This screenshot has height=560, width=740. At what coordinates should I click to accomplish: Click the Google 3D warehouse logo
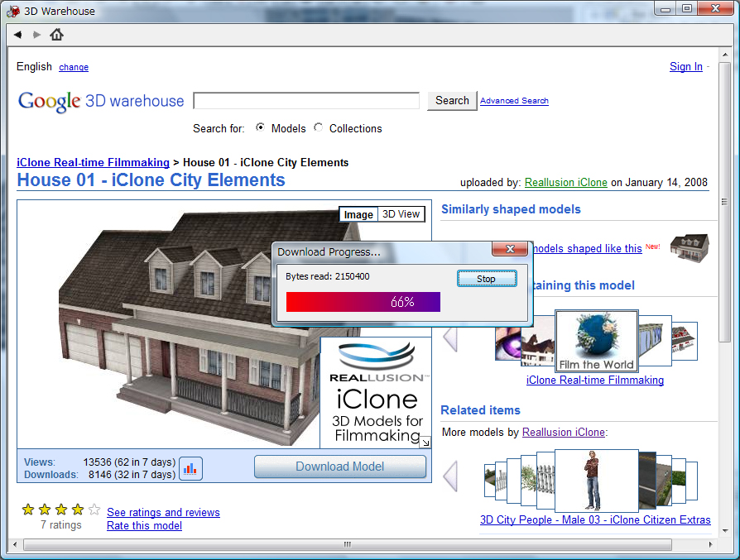101,102
